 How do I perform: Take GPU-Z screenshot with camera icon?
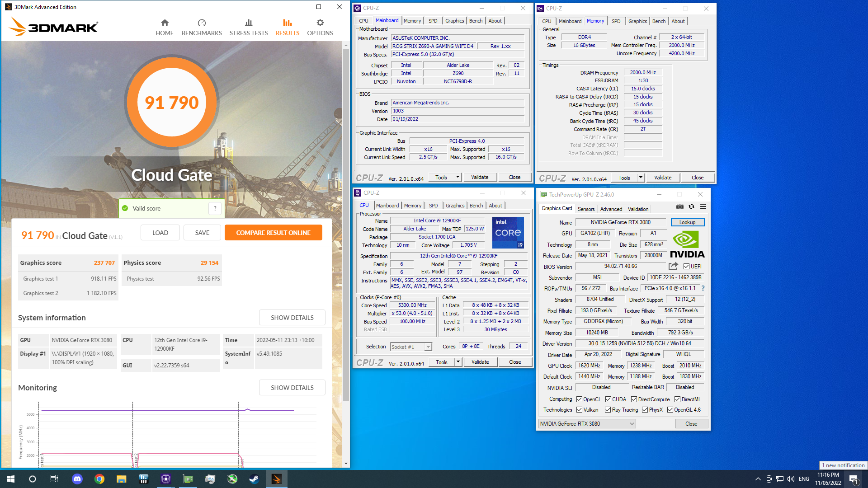[x=680, y=206]
